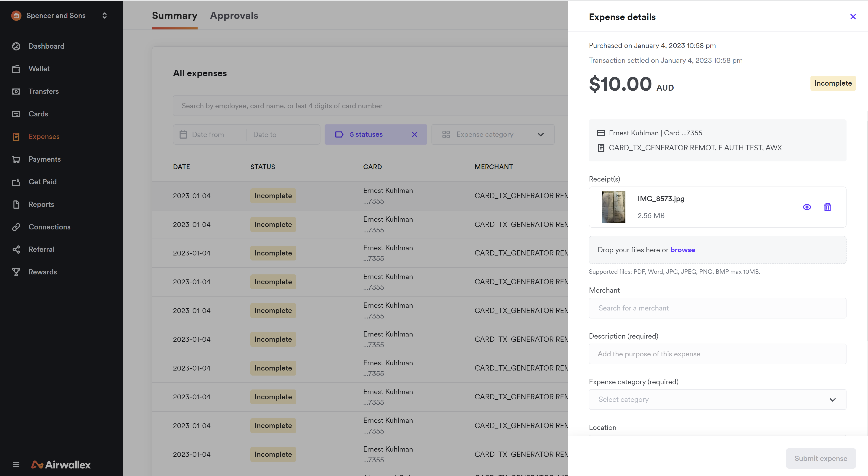Collapse sidebar with hamburger menu icon
The width and height of the screenshot is (868, 476).
coord(16,465)
